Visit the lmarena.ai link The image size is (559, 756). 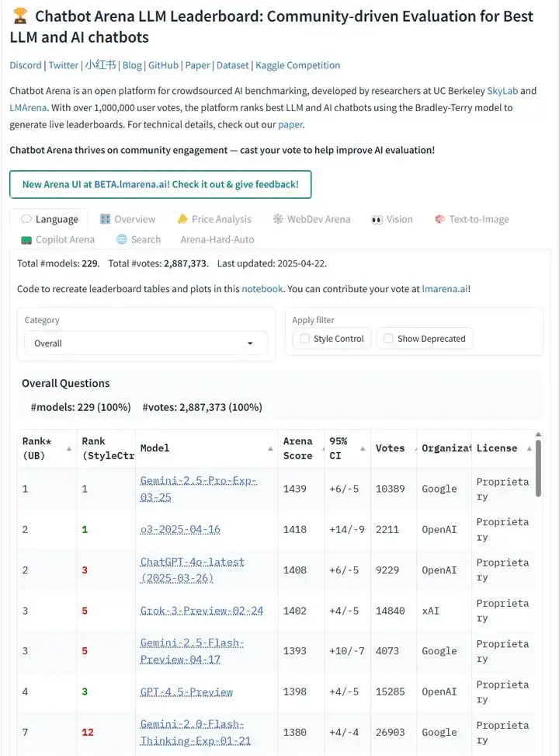(445, 289)
